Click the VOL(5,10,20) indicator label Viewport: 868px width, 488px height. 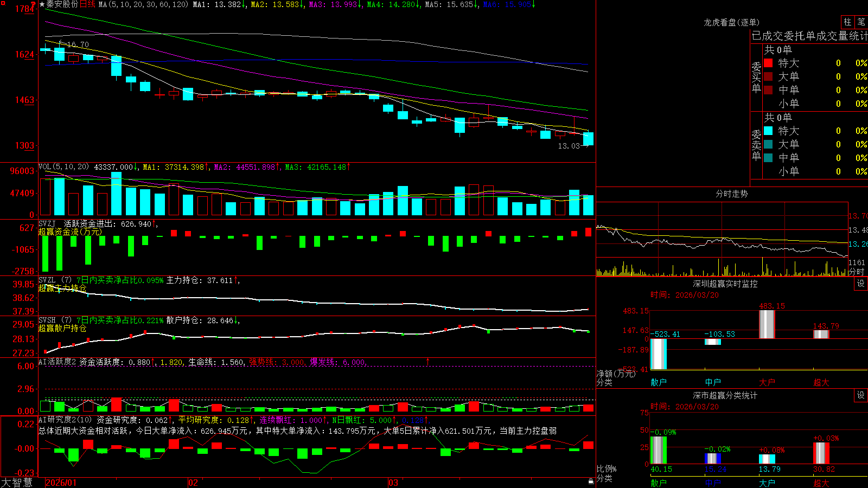click(x=63, y=167)
